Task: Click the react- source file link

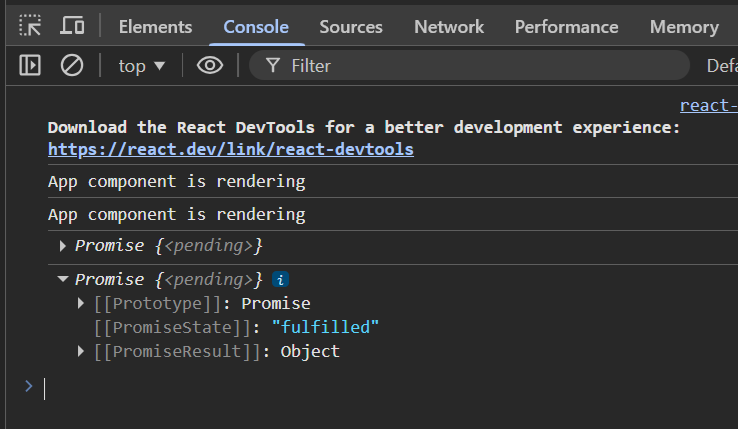Action: coord(708,106)
